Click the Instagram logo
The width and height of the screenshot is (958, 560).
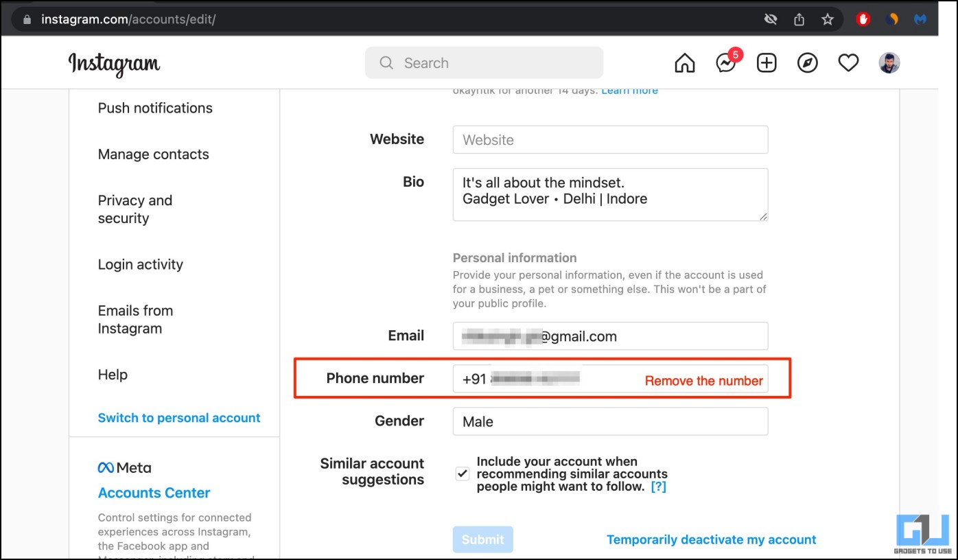[x=114, y=65]
